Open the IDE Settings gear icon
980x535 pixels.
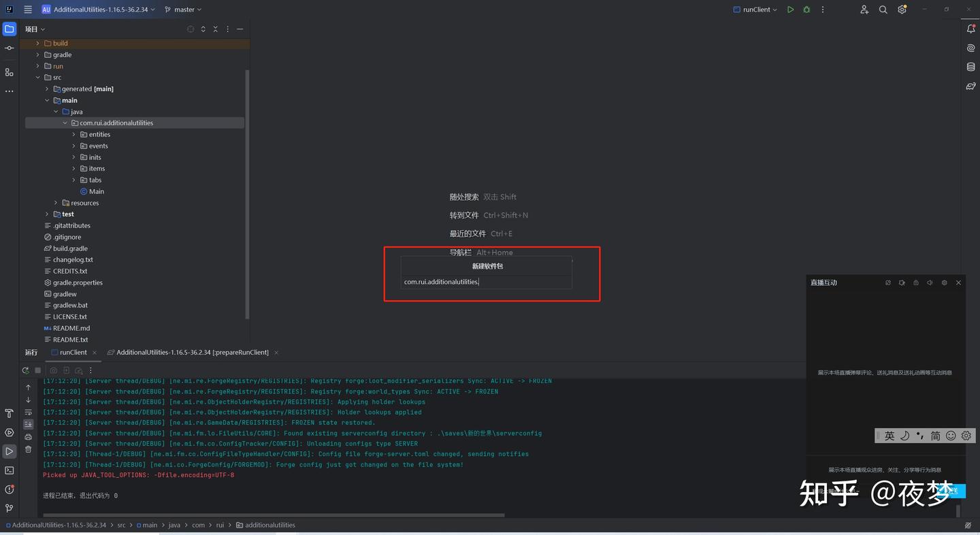click(902, 10)
